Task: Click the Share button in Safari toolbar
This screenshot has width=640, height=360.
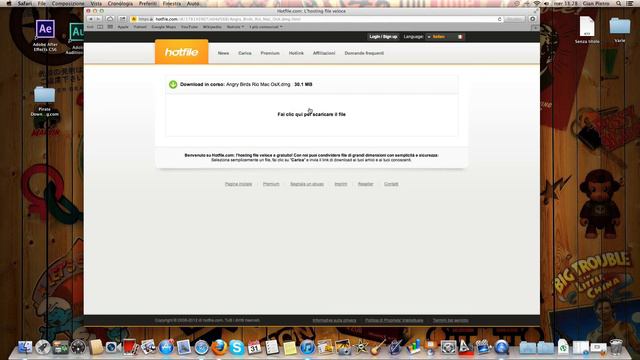Action: 122,19
